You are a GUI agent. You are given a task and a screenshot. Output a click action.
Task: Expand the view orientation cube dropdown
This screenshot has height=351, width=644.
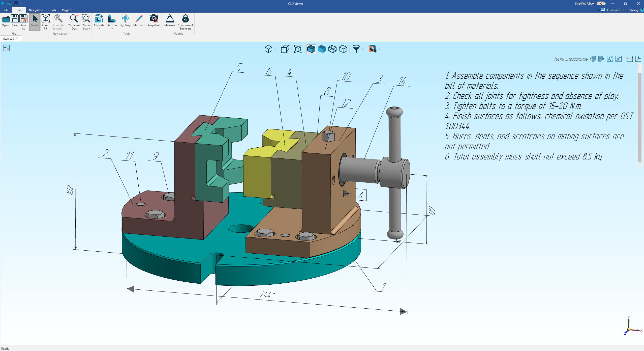click(275, 49)
